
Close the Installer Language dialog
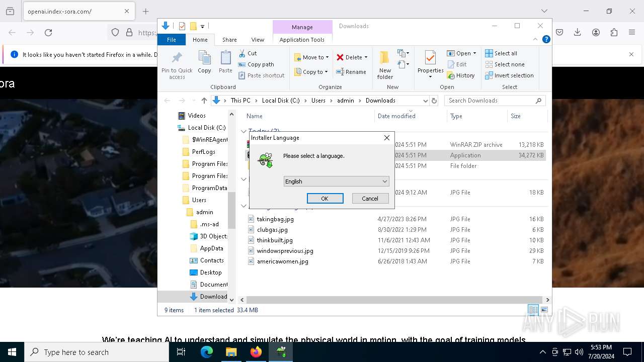(x=386, y=138)
